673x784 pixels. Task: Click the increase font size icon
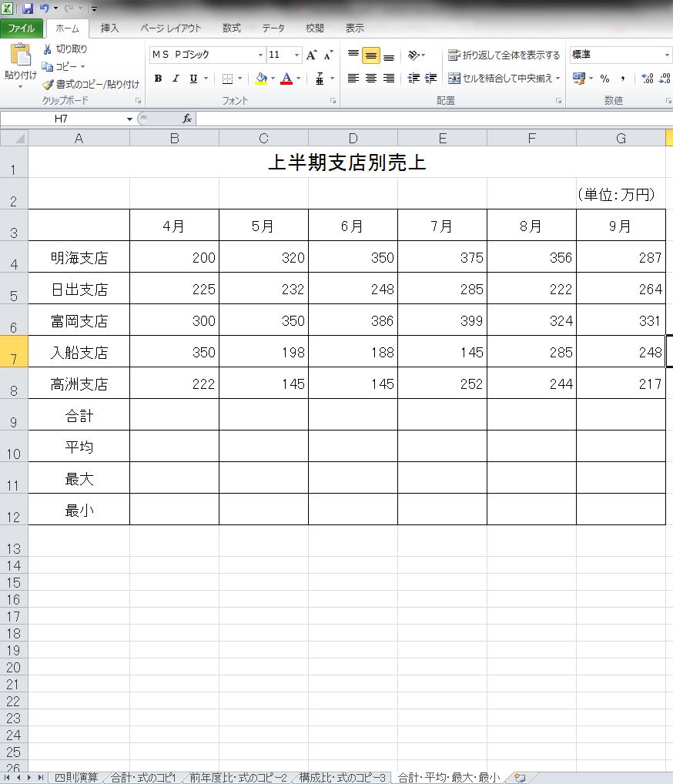(311, 55)
